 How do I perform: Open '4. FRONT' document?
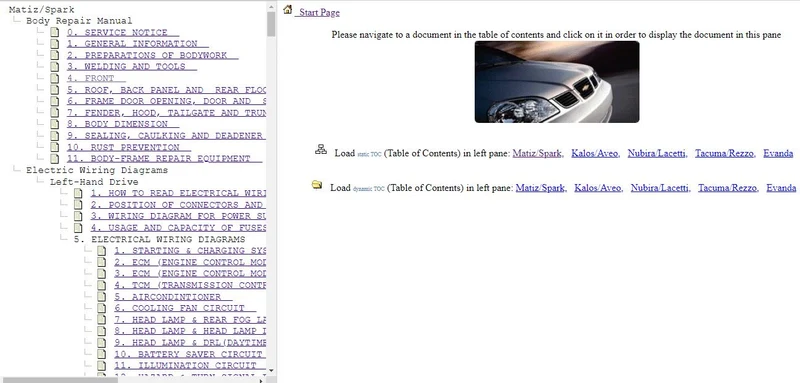(96, 79)
